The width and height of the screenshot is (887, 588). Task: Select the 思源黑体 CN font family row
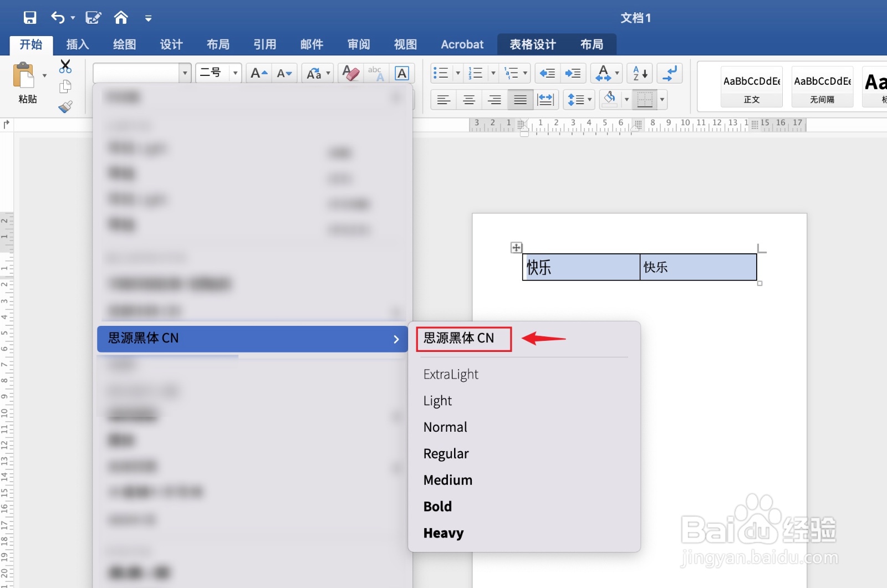(252, 339)
